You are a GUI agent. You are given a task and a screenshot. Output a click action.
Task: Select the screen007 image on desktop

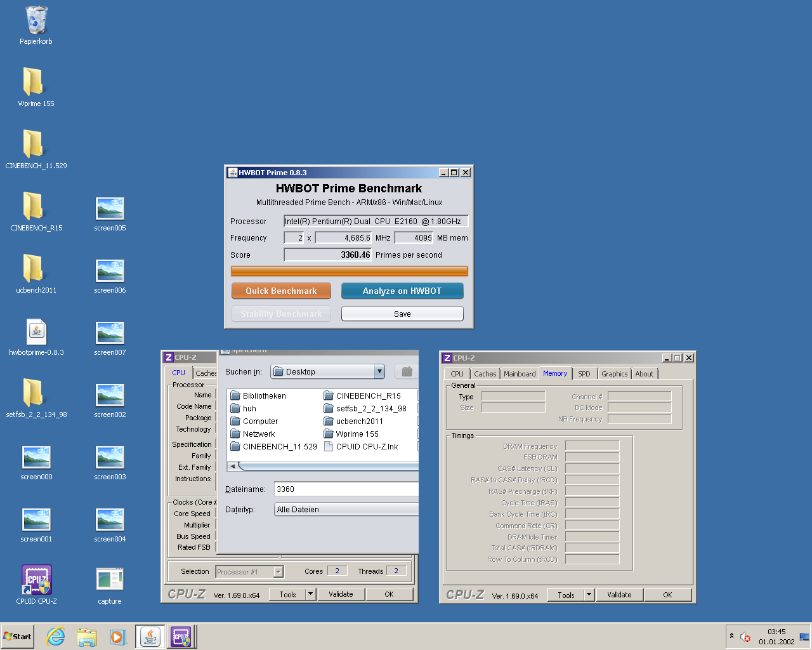click(x=110, y=337)
